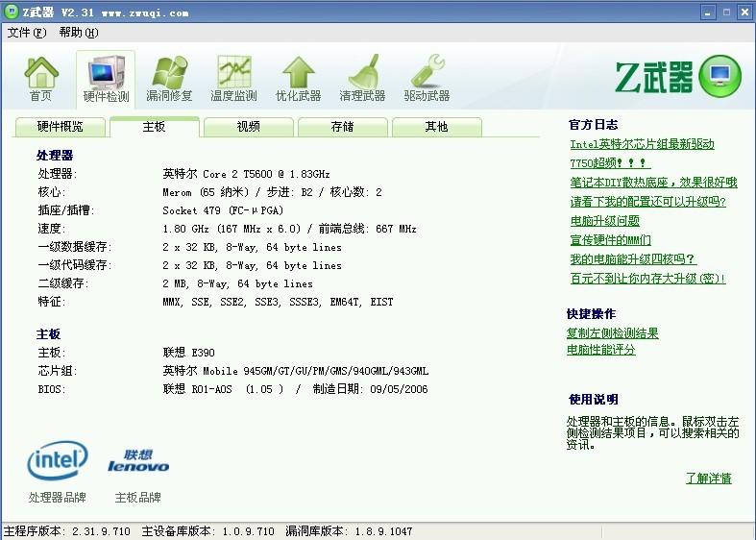Click the 使用说明 heading
756x540 pixels.
pyautogui.click(x=594, y=399)
